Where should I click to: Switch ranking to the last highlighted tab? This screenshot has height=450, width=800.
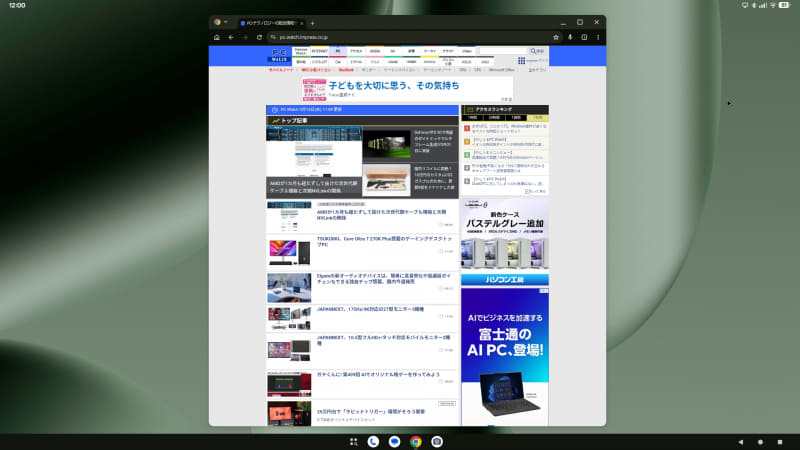click(x=538, y=118)
